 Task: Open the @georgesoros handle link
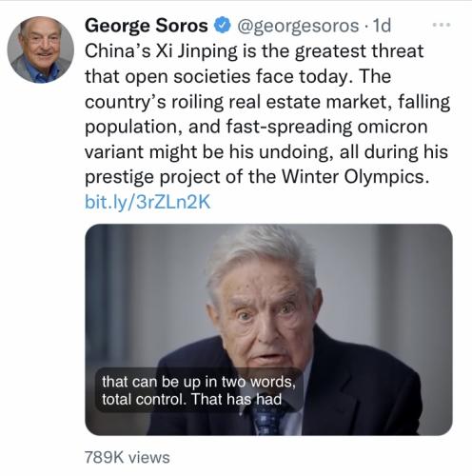pos(298,26)
